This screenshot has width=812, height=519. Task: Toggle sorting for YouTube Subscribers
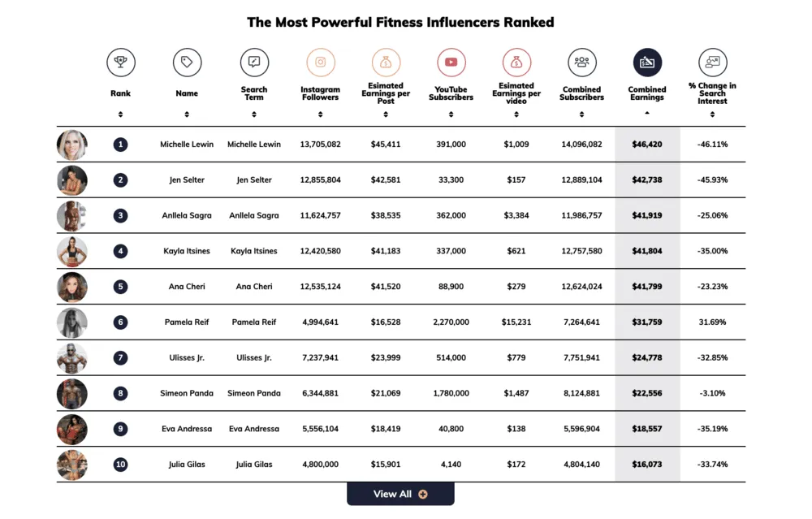coord(451,115)
